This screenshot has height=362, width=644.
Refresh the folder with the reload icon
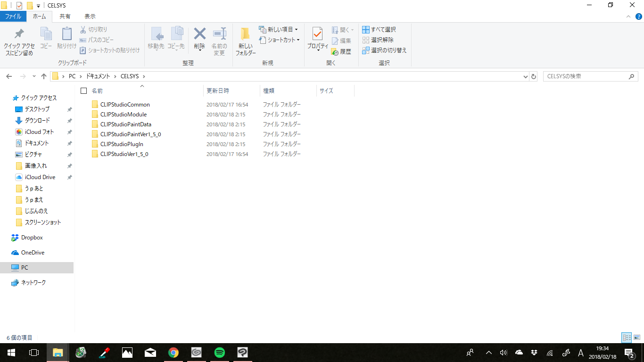click(534, 76)
